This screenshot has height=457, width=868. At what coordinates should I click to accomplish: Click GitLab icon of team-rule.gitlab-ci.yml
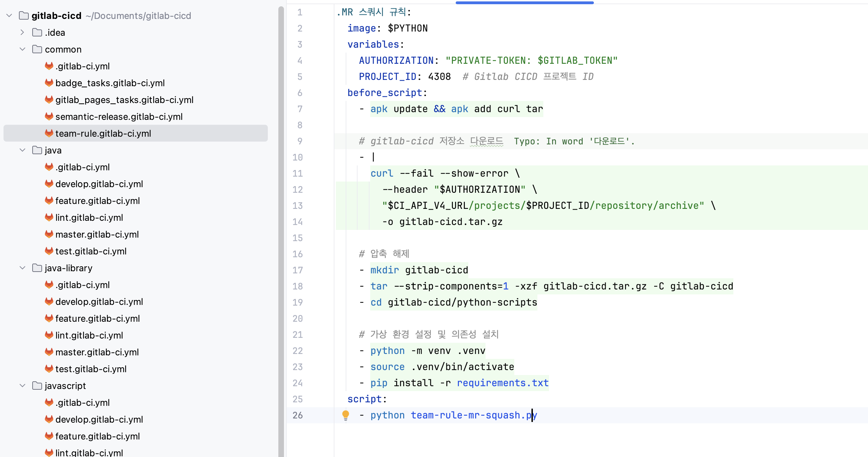49,133
